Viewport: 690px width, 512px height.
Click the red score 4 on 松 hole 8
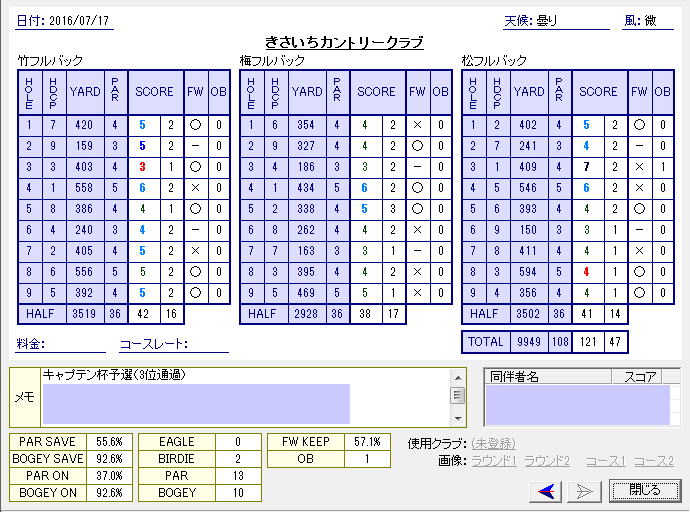point(586,272)
